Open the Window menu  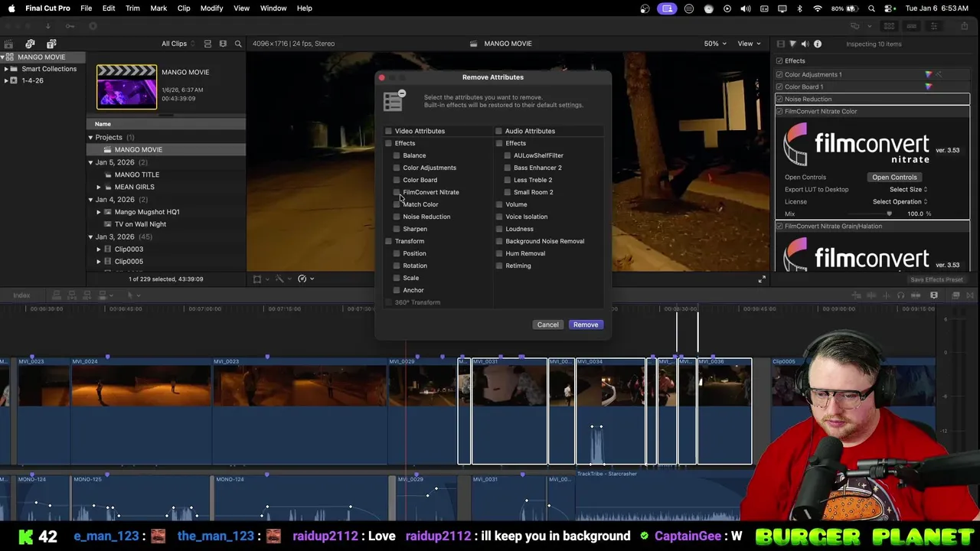point(273,8)
